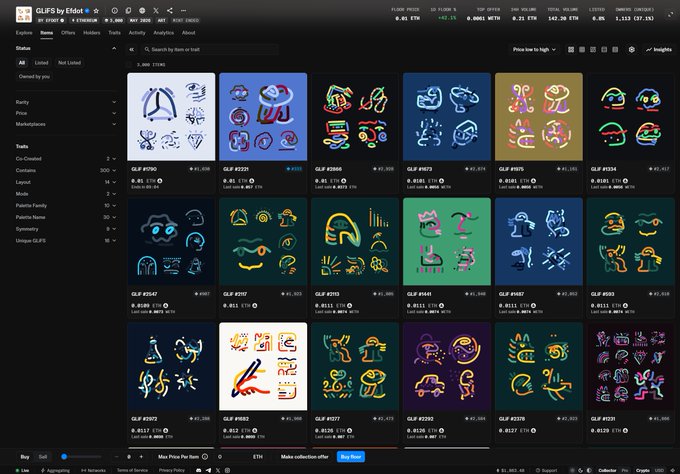Show Max Price Per Item info tooltip

tap(205, 457)
